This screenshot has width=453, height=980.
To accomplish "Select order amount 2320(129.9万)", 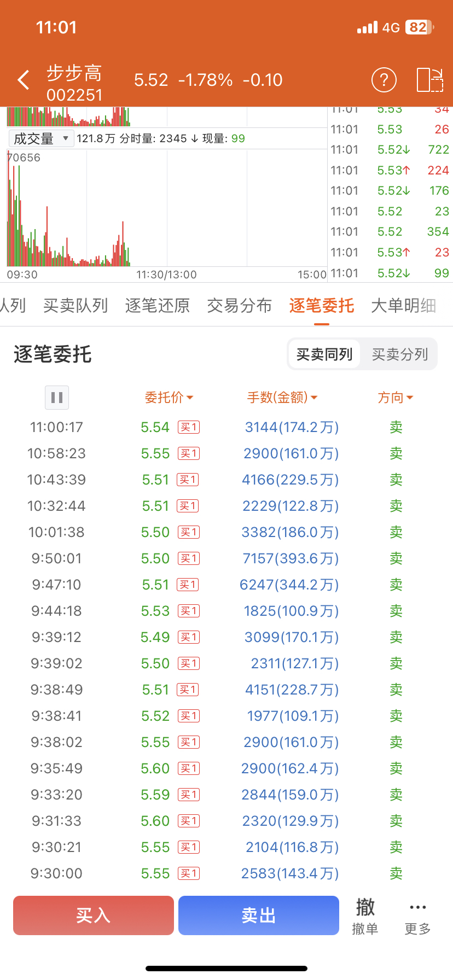I will pyautogui.click(x=291, y=821).
